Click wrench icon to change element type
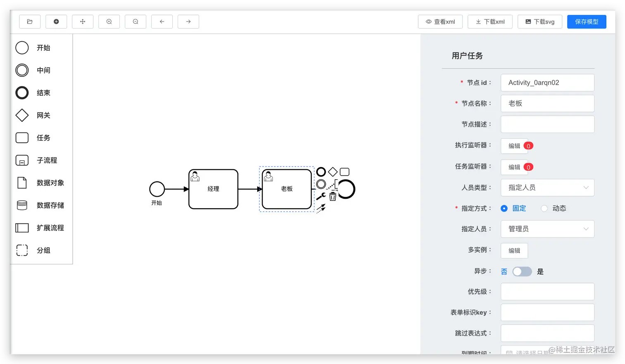Viewport: 625px width, 364px height. (x=321, y=196)
